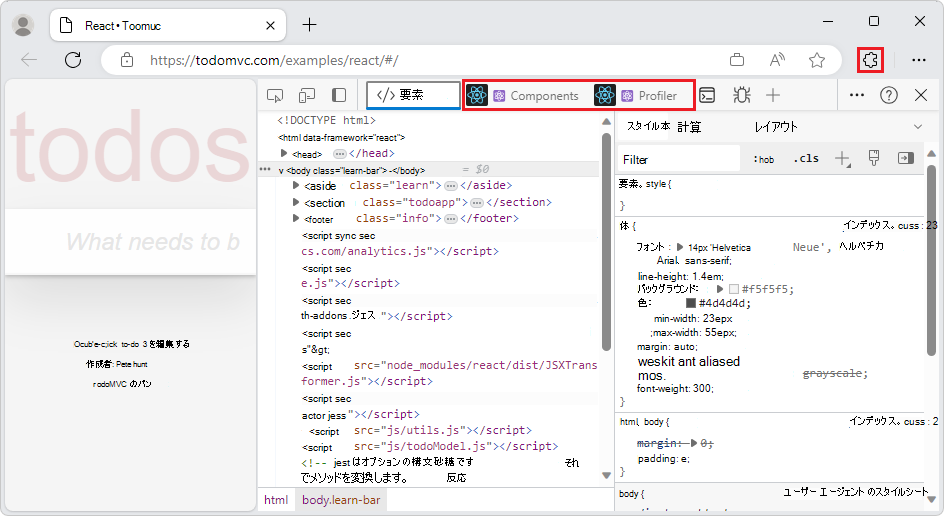Click the ellipsis badge in the section row
Image resolution: width=944 pixels, height=516 pixels.
477,202
